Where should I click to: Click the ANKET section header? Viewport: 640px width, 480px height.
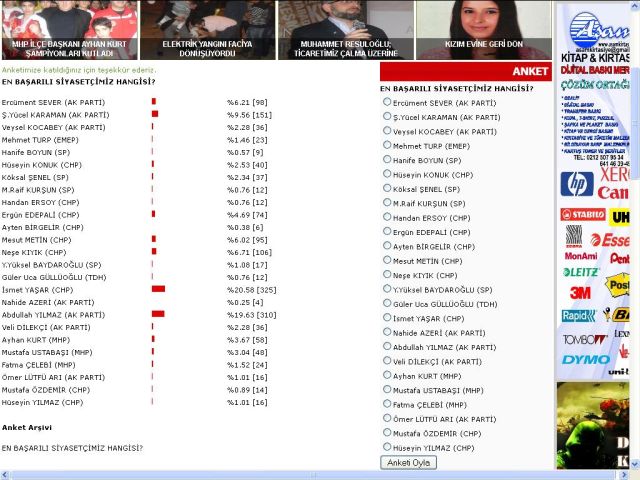[530, 72]
